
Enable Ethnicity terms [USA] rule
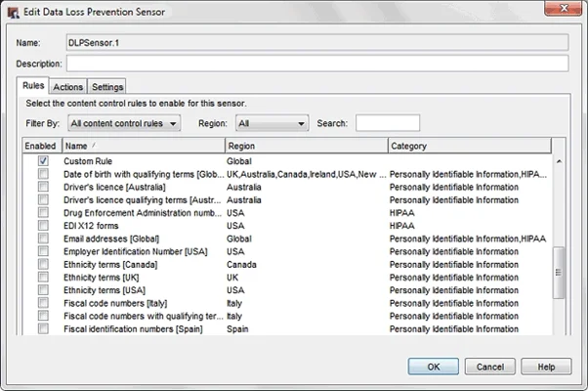(x=43, y=289)
